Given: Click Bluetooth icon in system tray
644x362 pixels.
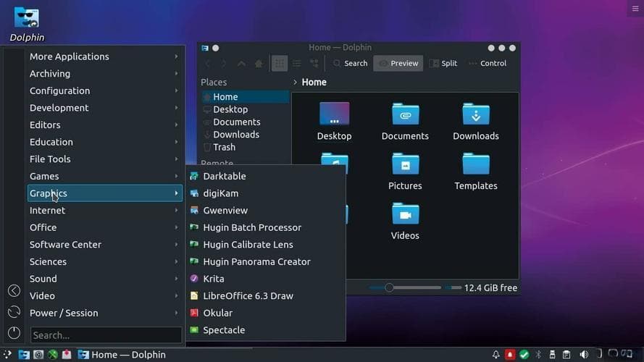Looking at the screenshot, I should click(x=538, y=355).
